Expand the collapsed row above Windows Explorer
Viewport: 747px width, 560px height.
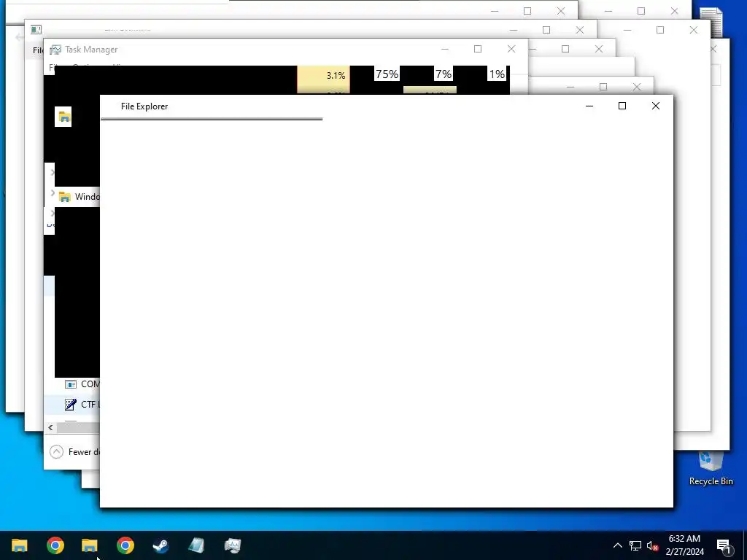click(53, 172)
